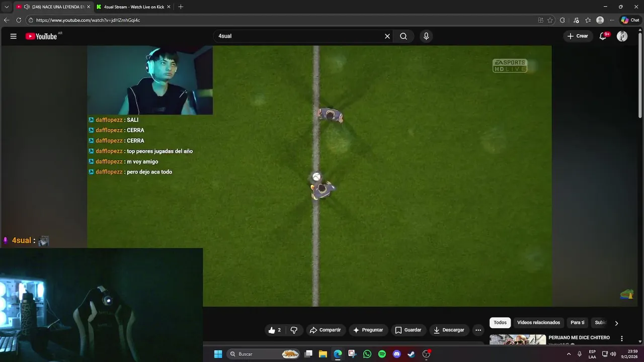Add page to favorites star
Image resolution: width=644 pixels, height=362 pixels.
[x=550, y=20]
